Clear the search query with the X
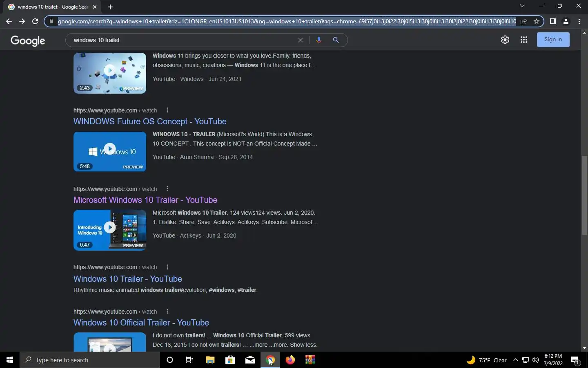Screen dimensions: 588x368 pos(301,40)
